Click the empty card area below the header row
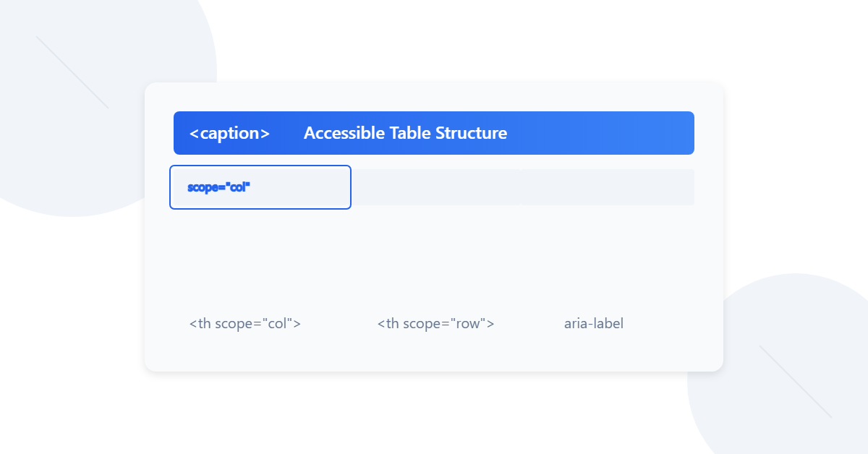This screenshot has height=454, width=868. (x=434, y=253)
